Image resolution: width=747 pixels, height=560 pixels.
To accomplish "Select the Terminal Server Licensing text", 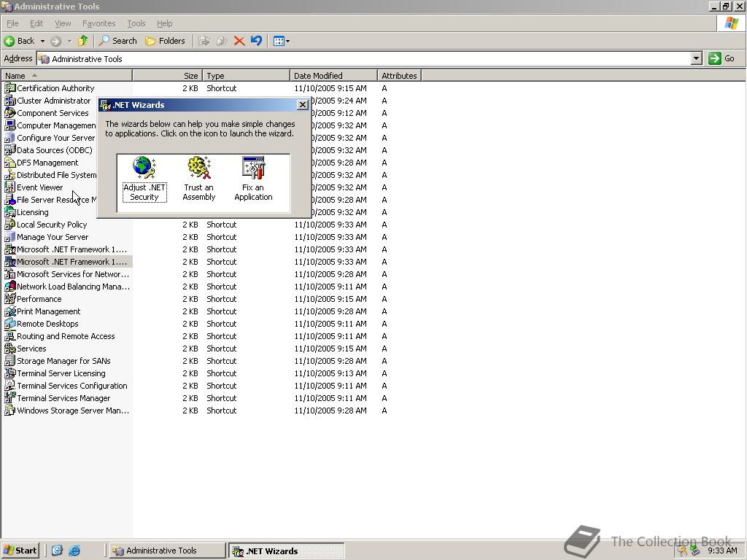I will coord(61,373).
